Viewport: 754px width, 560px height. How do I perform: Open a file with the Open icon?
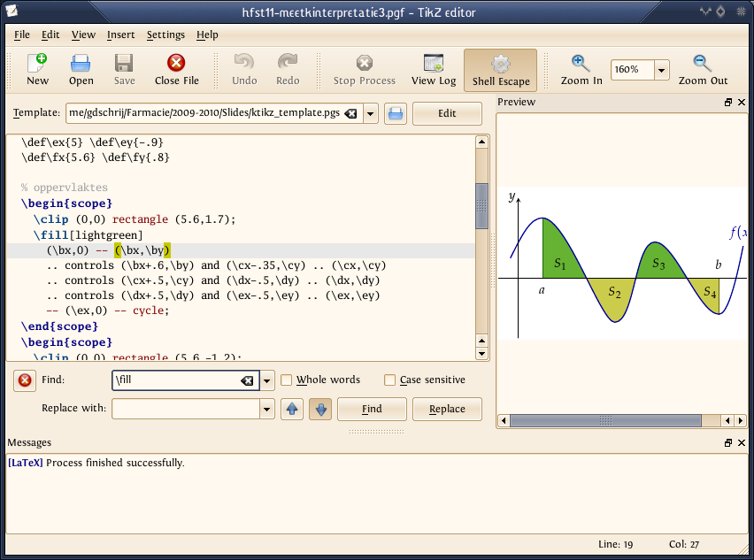click(x=81, y=70)
